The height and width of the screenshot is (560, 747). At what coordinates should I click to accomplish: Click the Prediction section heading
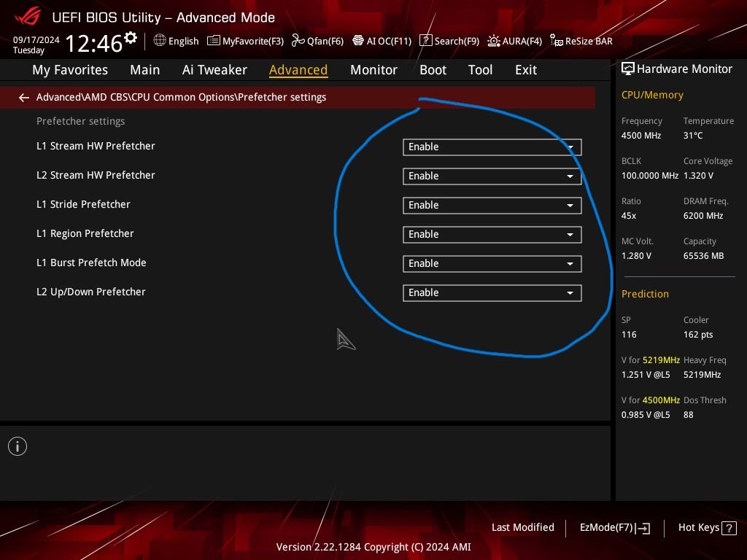pyautogui.click(x=645, y=294)
